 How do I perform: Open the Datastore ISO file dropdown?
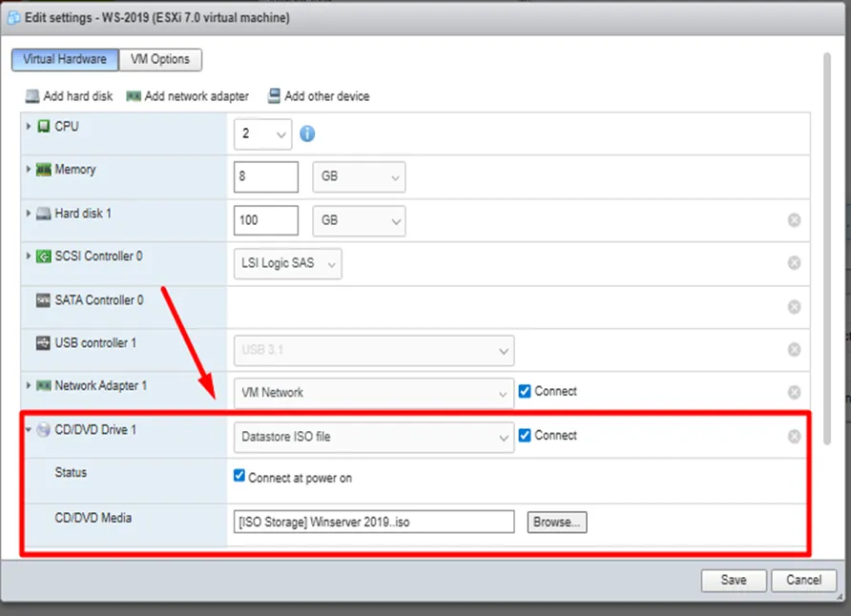click(373, 437)
